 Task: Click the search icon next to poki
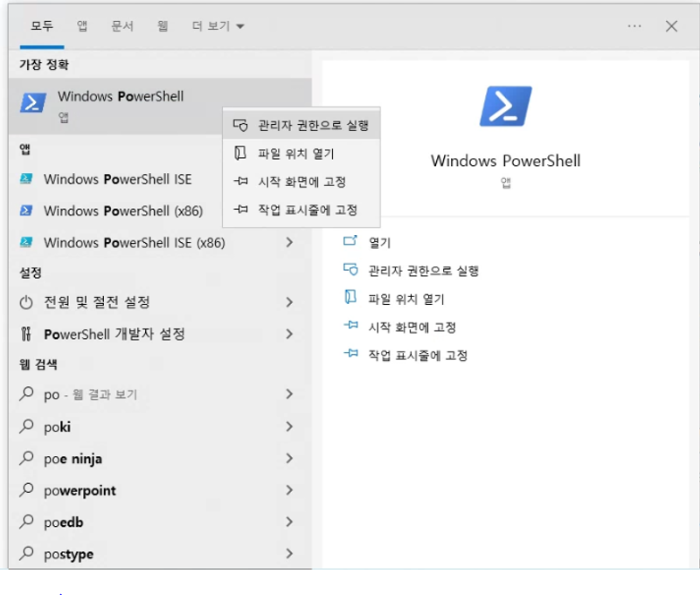point(27,426)
